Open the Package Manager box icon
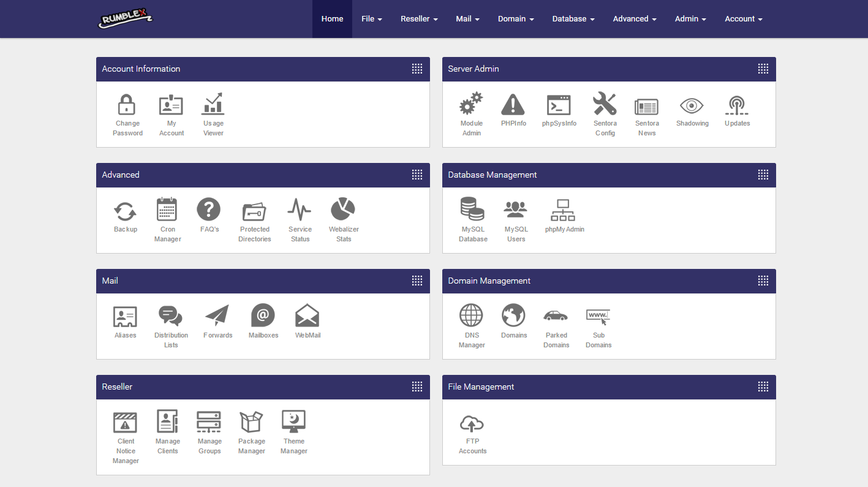This screenshot has width=868, height=487. [x=251, y=422]
